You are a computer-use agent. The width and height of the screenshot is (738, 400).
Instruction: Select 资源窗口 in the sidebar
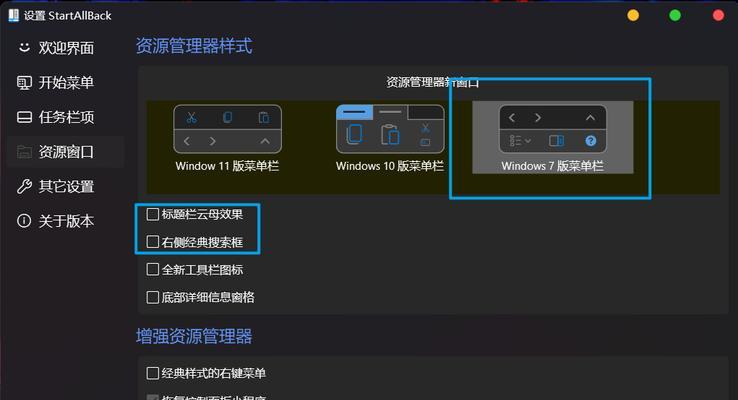point(66,152)
